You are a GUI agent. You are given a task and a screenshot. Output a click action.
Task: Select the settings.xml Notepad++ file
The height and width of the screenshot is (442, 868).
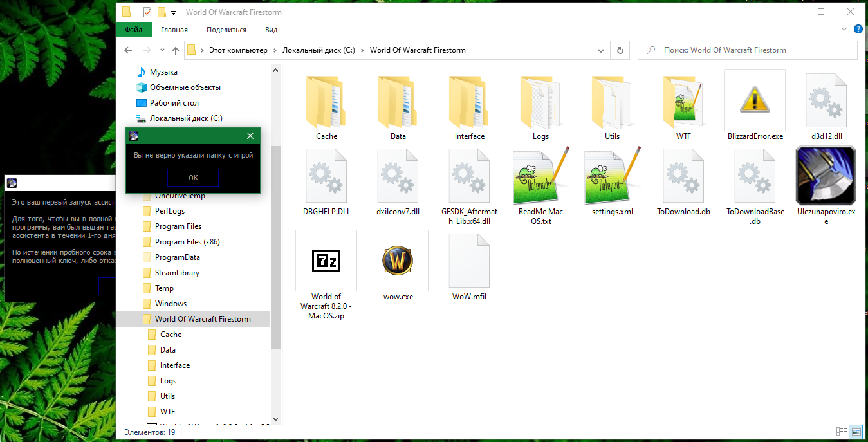[612, 176]
